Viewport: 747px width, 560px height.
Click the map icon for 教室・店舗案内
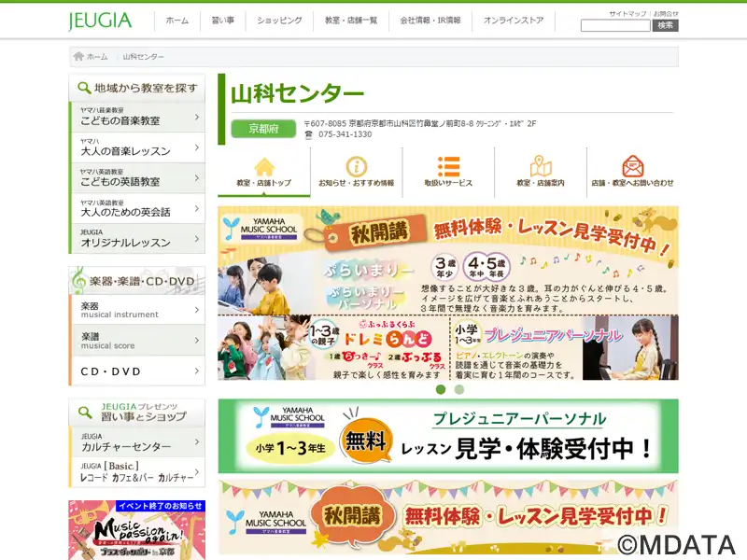[541, 167]
